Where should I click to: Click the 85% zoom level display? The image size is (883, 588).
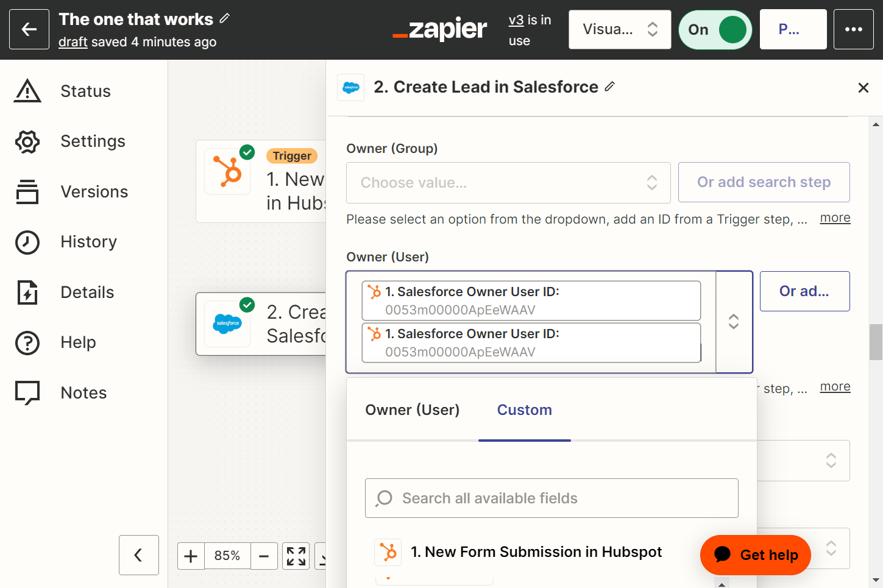(x=227, y=556)
